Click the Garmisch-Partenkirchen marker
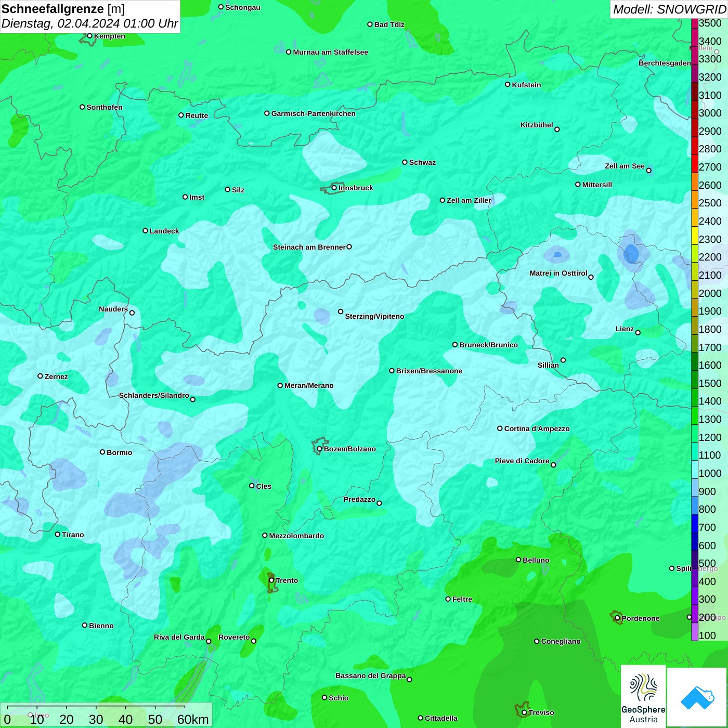This screenshot has height=728, width=728. (267, 113)
